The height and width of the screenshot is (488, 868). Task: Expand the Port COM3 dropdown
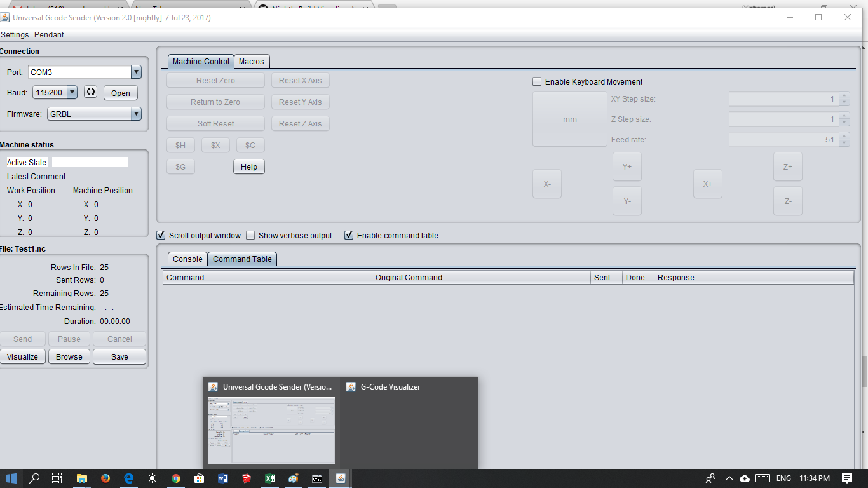click(x=136, y=72)
